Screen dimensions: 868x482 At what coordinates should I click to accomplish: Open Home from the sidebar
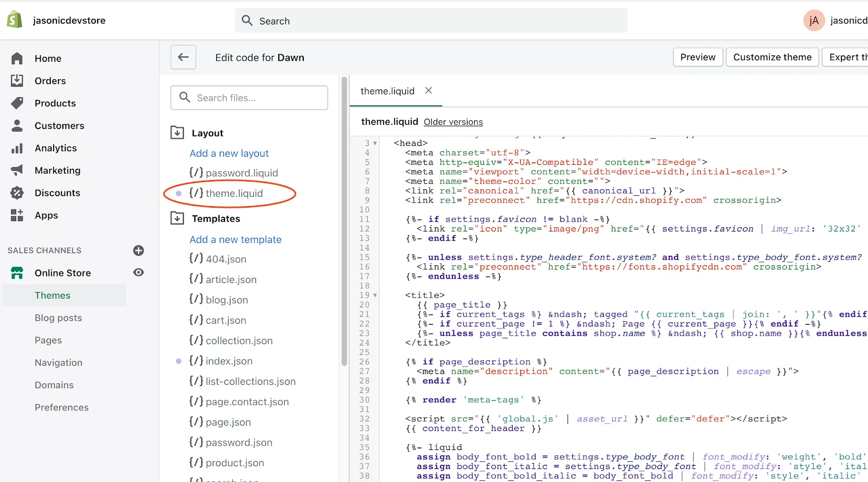(x=48, y=59)
